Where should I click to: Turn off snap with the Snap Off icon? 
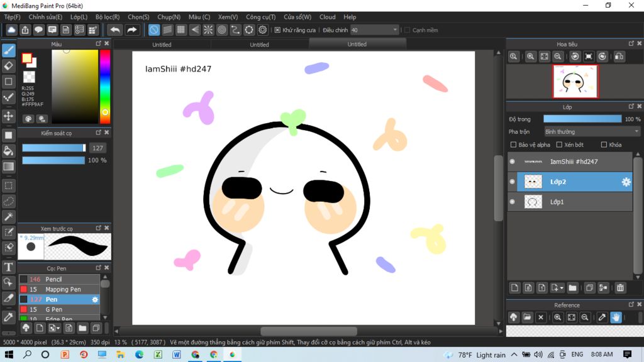(154, 30)
